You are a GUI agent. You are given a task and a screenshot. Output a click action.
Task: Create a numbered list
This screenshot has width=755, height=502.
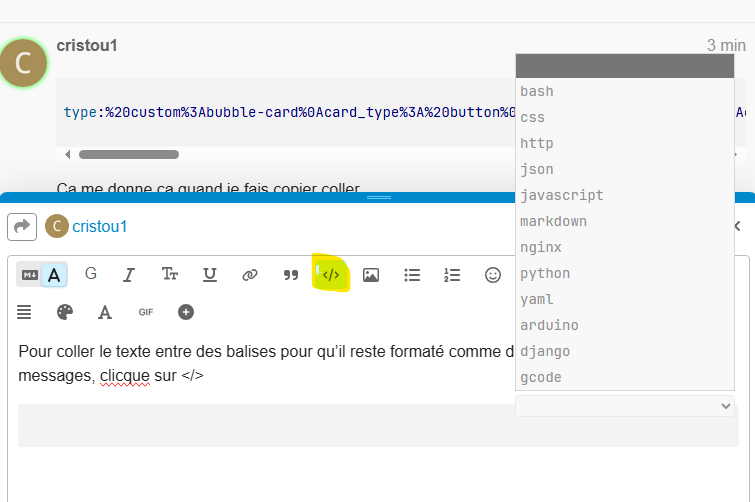[452, 274]
